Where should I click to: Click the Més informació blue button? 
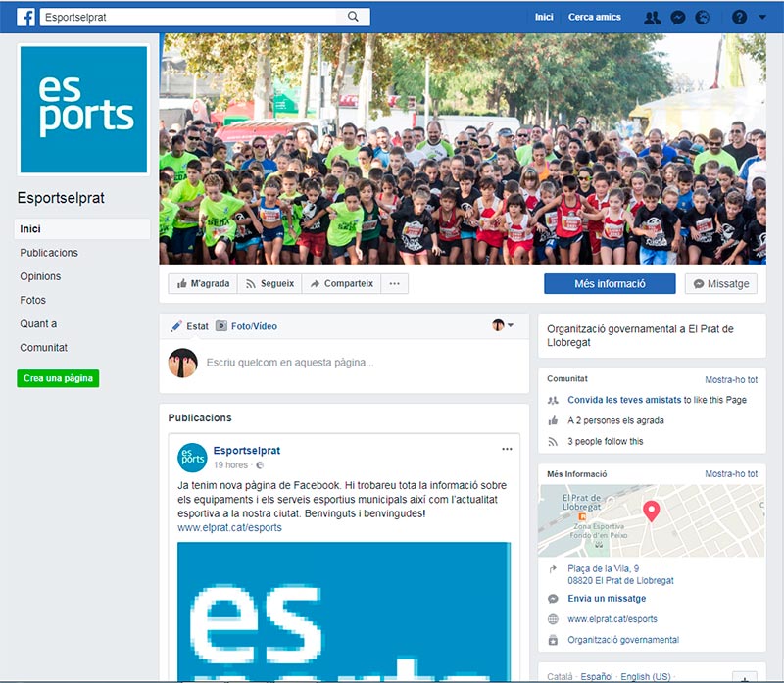tap(610, 283)
